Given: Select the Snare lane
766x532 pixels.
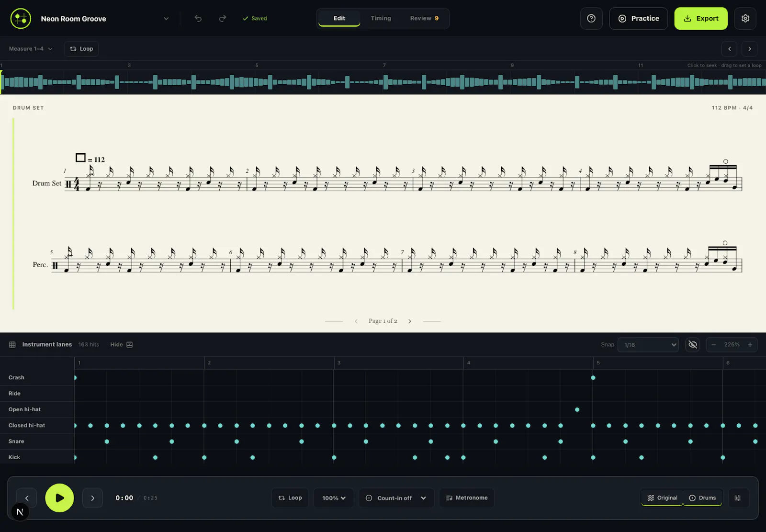Looking at the screenshot, I should [37, 441].
